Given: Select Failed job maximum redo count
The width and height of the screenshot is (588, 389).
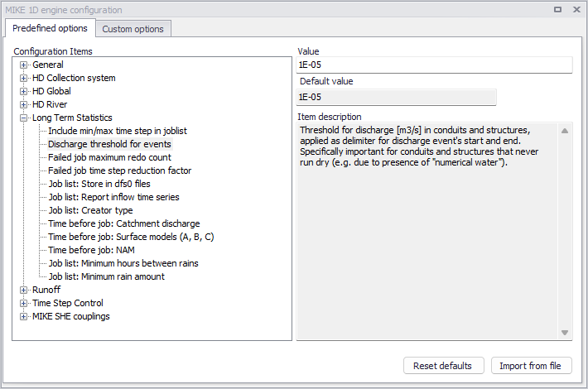Looking at the screenshot, I should tap(109, 157).
